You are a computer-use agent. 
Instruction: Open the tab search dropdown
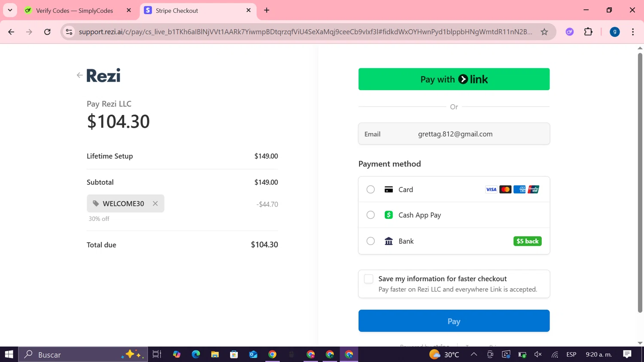tap(10, 10)
